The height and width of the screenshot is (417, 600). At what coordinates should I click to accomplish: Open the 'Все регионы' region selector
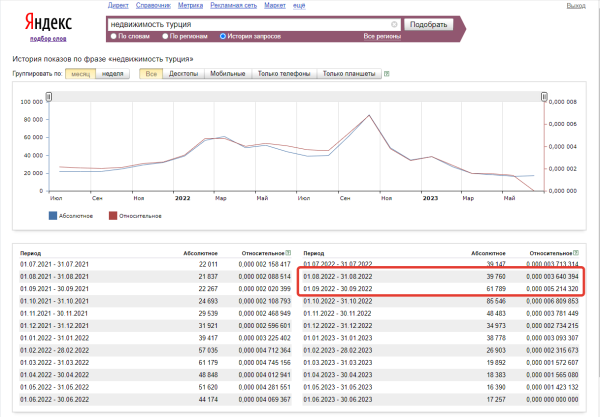[x=381, y=36]
